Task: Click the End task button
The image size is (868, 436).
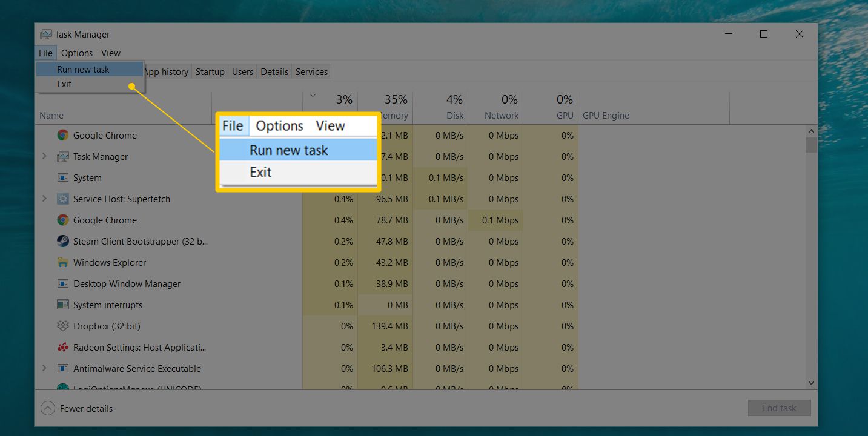Action: click(x=779, y=408)
